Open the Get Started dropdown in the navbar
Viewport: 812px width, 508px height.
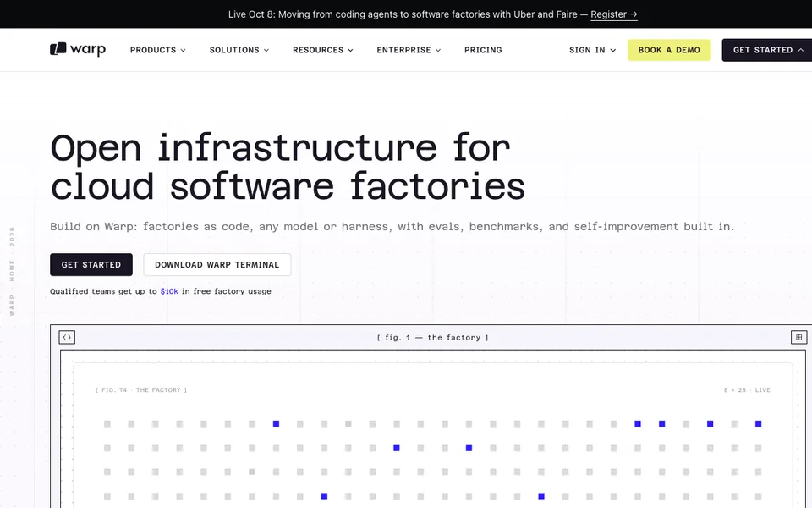coord(767,50)
